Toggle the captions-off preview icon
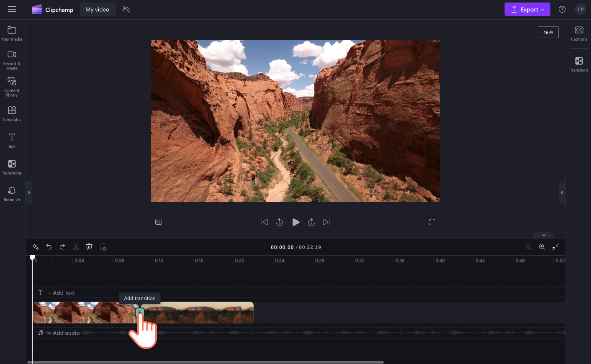 pyautogui.click(x=159, y=222)
